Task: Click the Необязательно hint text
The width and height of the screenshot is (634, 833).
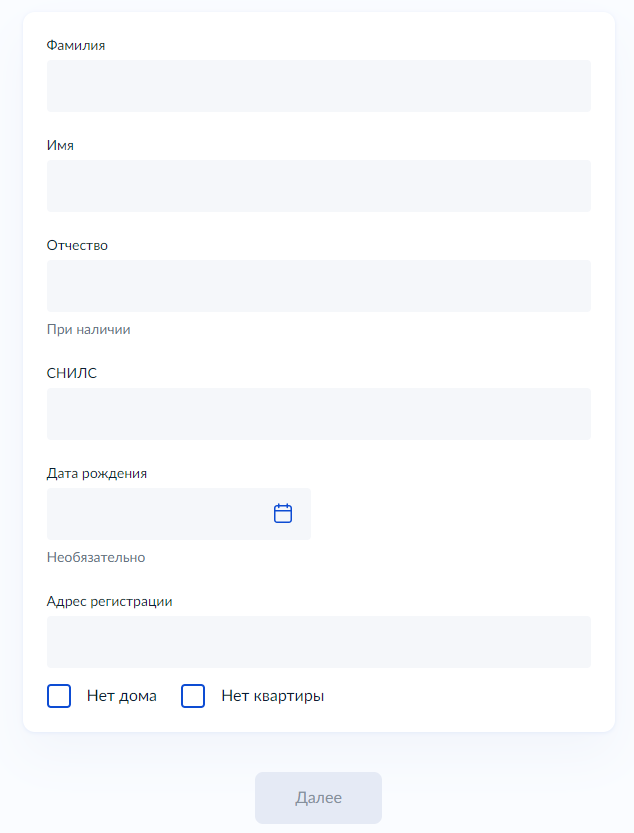Action: (96, 557)
